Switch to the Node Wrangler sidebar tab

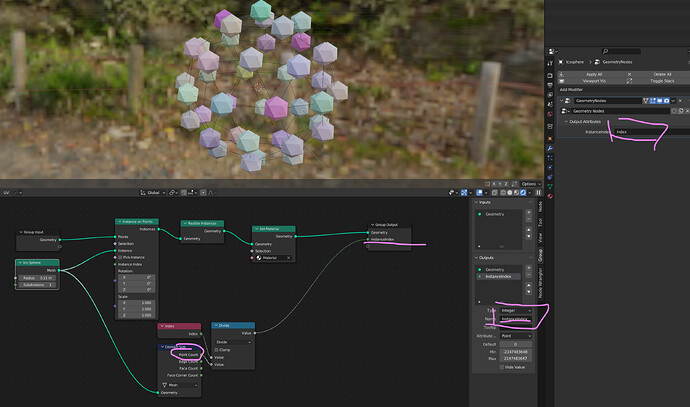(540, 282)
